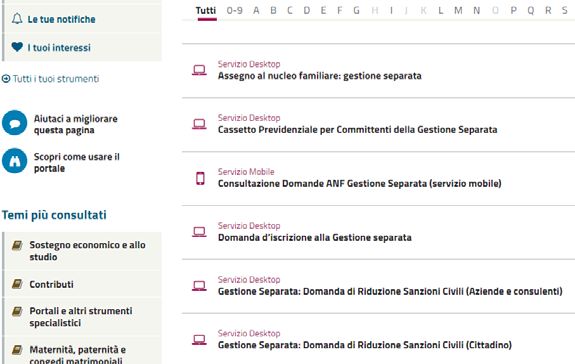Filter services by letter N

476,10
